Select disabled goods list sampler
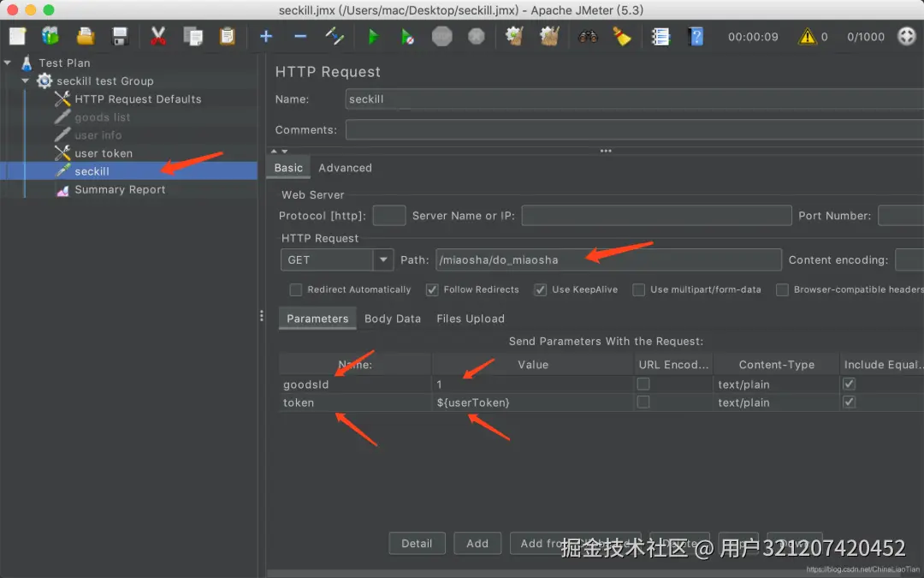Image resolution: width=924 pixels, height=578 pixels. [x=102, y=117]
